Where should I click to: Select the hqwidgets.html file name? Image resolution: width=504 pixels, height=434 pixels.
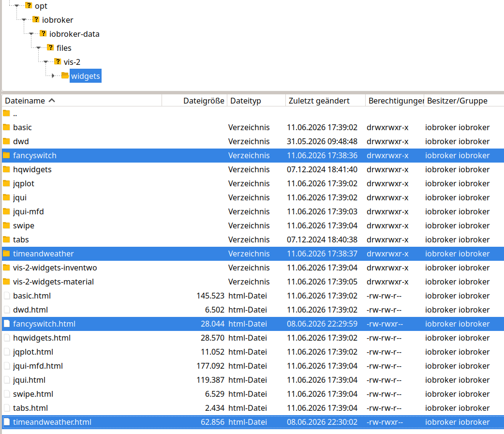click(42, 338)
